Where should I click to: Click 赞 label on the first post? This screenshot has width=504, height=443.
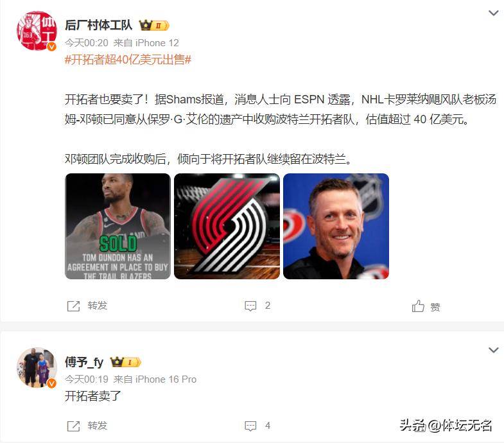click(435, 307)
